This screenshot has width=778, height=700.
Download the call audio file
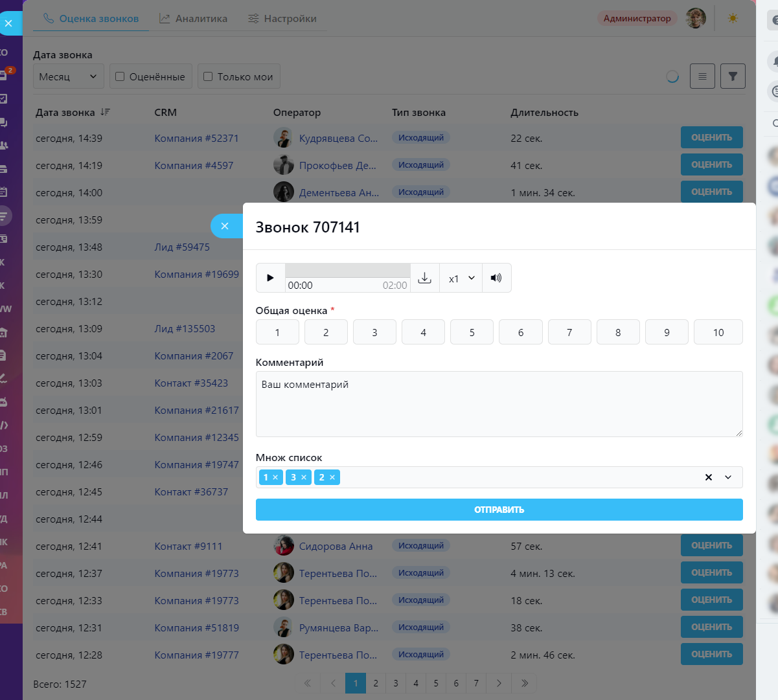424,278
